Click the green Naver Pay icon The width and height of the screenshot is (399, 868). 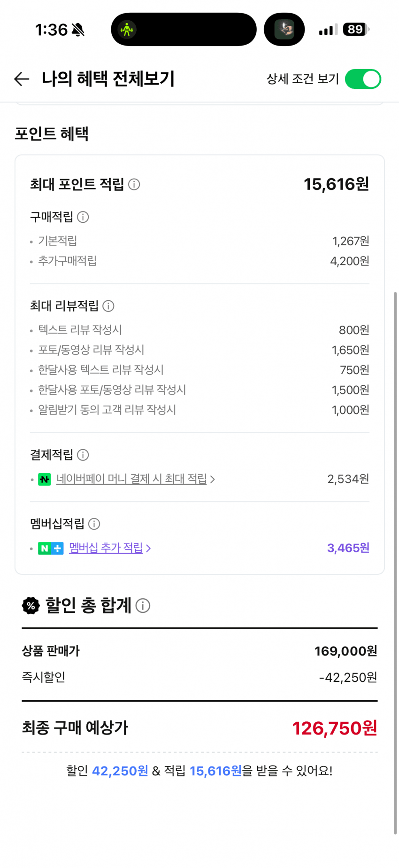click(45, 479)
